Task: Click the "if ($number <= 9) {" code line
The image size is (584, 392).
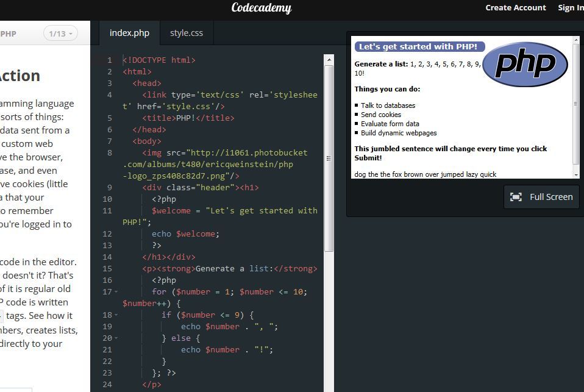Action: (x=207, y=315)
